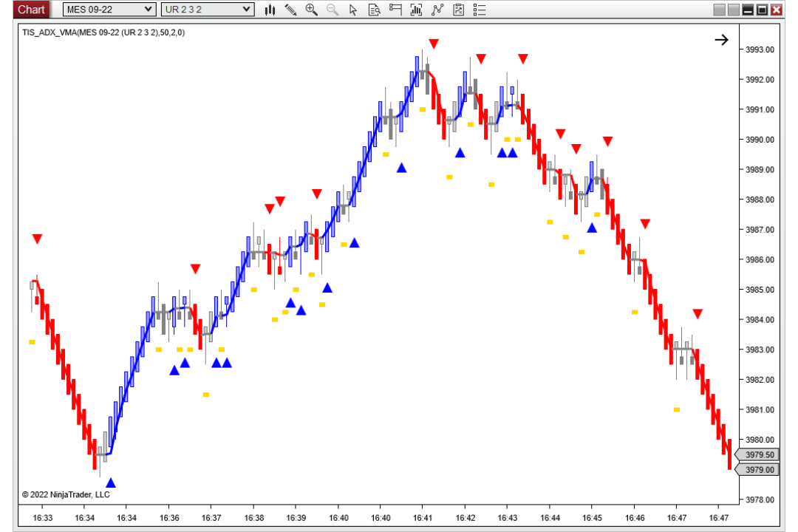Toggle the Chart Trader panel icon
The width and height of the screenshot is (798, 532).
click(395, 10)
